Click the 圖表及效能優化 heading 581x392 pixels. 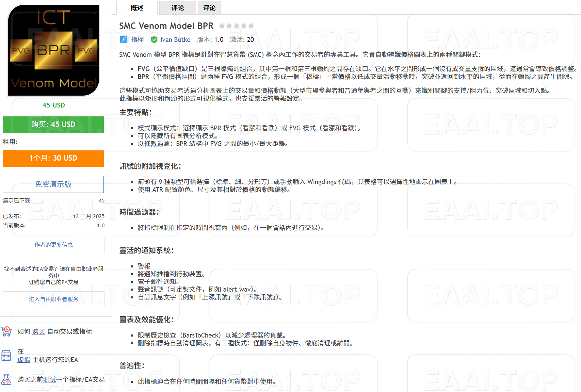point(146,320)
